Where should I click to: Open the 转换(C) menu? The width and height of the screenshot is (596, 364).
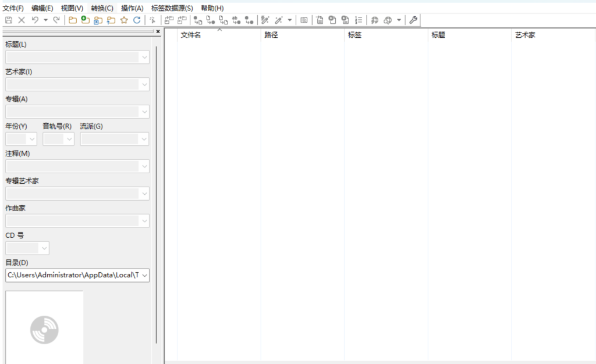tap(102, 8)
